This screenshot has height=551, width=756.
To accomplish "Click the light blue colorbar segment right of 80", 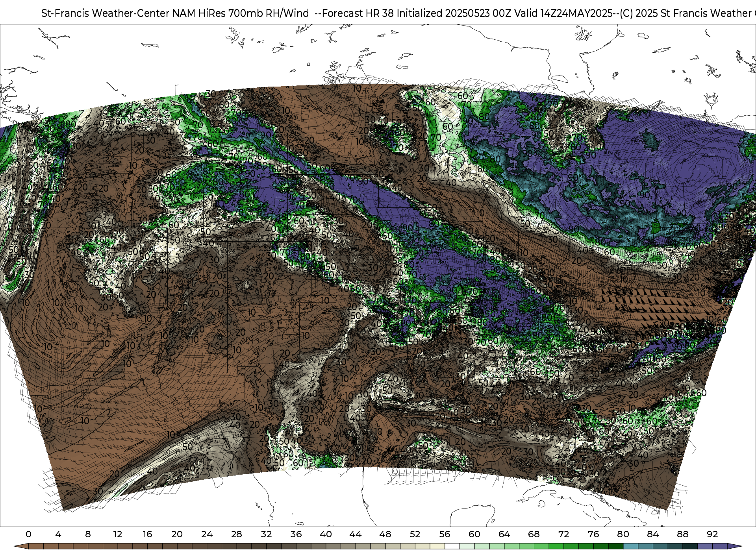I will pos(630,546).
